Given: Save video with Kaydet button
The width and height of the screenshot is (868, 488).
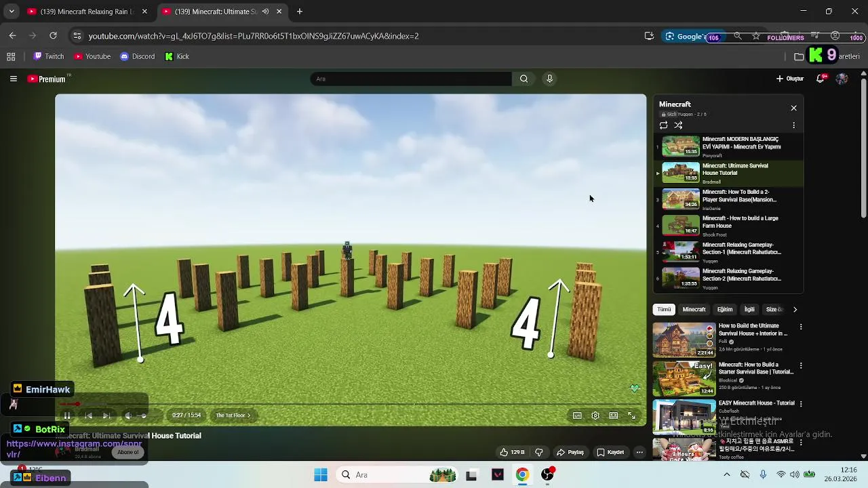Looking at the screenshot, I should click(610, 452).
